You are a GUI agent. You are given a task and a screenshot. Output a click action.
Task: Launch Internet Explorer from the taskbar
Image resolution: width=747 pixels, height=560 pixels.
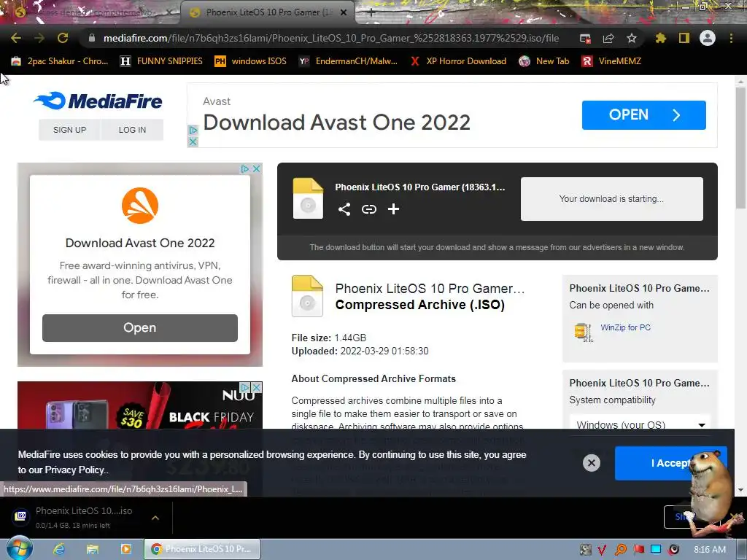59,549
